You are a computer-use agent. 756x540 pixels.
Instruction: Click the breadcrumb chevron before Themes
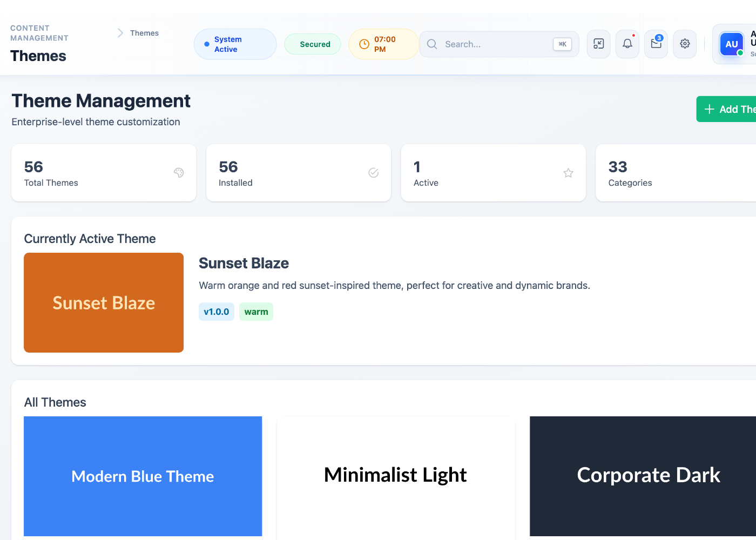[x=120, y=33]
